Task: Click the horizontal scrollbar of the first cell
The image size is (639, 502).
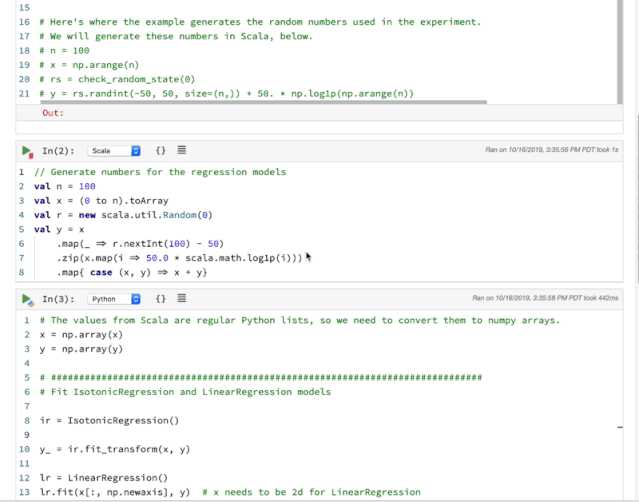Action: [x=263, y=102]
